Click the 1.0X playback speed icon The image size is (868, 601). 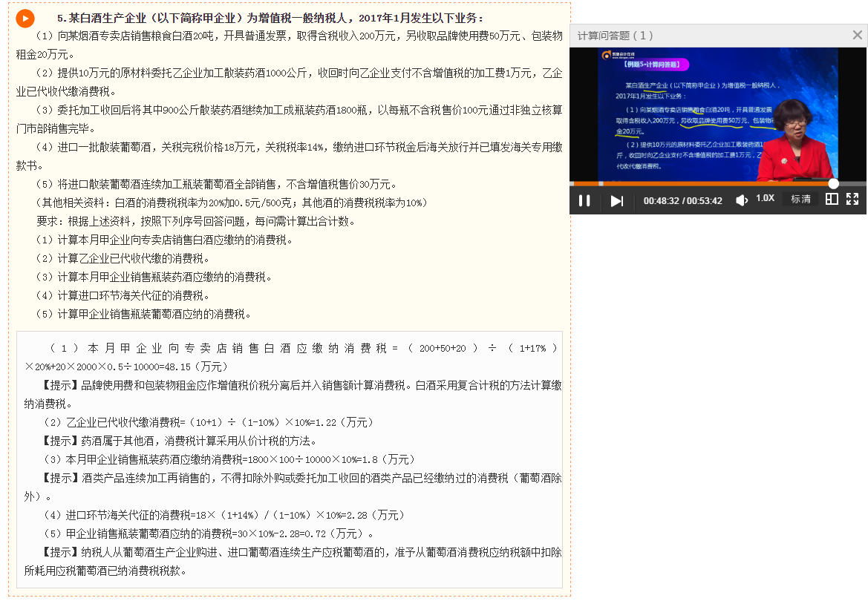(x=766, y=199)
